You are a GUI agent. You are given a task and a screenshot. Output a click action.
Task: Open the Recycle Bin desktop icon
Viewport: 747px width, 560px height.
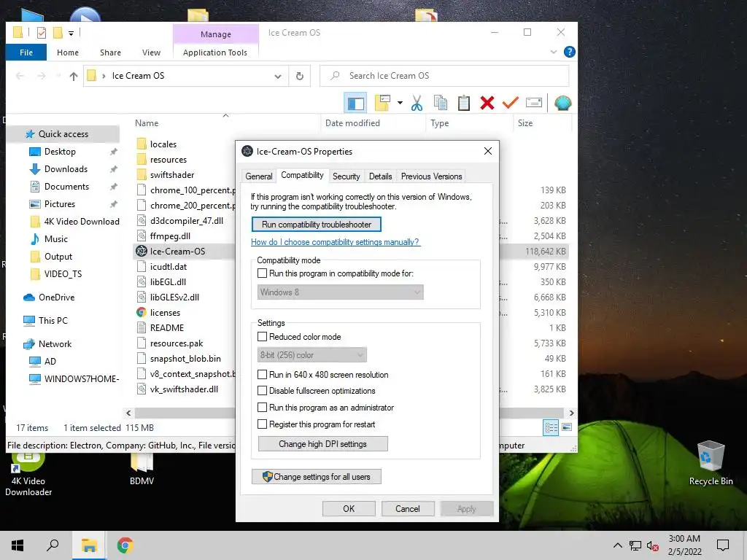(x=711, y=463)
